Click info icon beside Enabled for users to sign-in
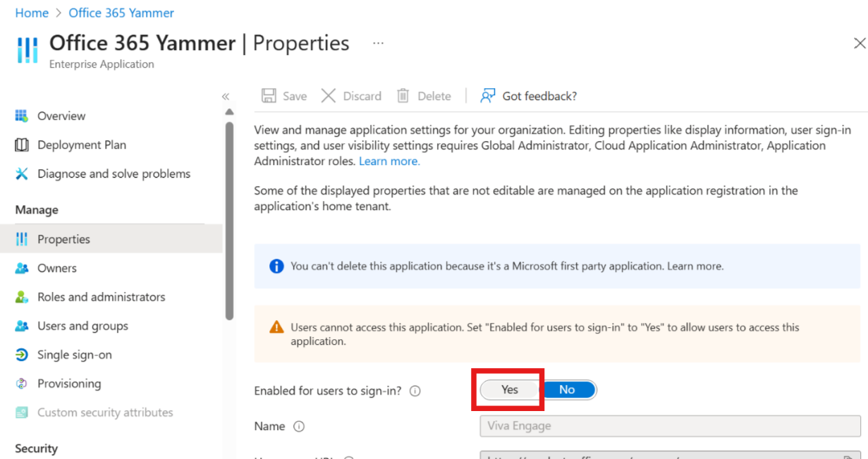Screen dimensions: 868x459 coord(415,391)
